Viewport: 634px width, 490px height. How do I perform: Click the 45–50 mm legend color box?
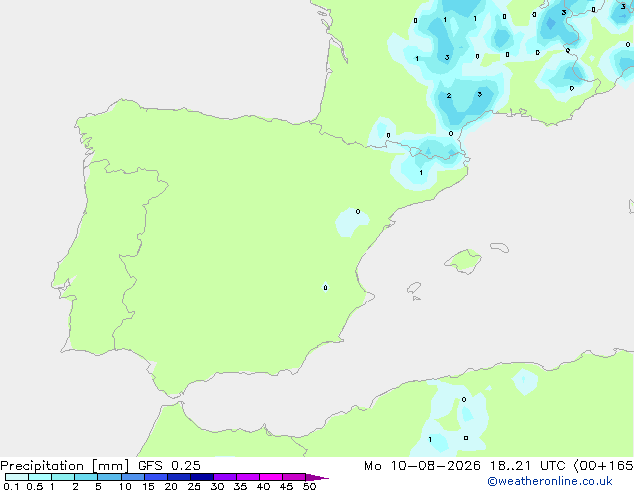click(294, 477)
